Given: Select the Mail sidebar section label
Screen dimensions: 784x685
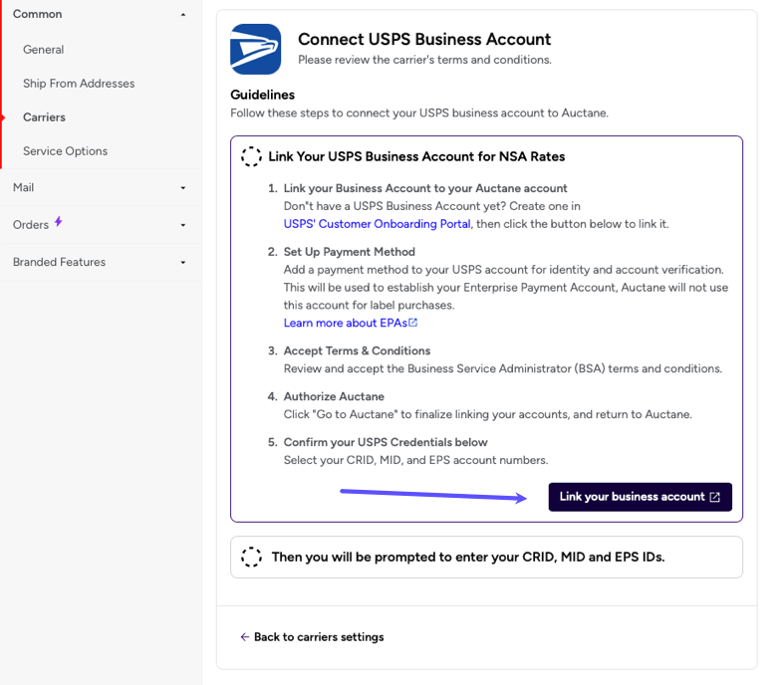Looking at the screenshot, I should [x=24, y=187].
